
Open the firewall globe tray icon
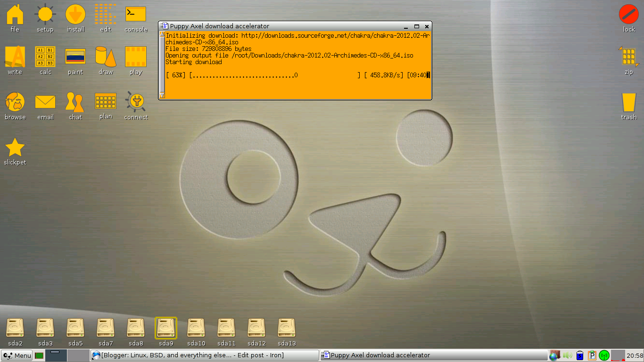pyautogui.click(x=554, y=355)
